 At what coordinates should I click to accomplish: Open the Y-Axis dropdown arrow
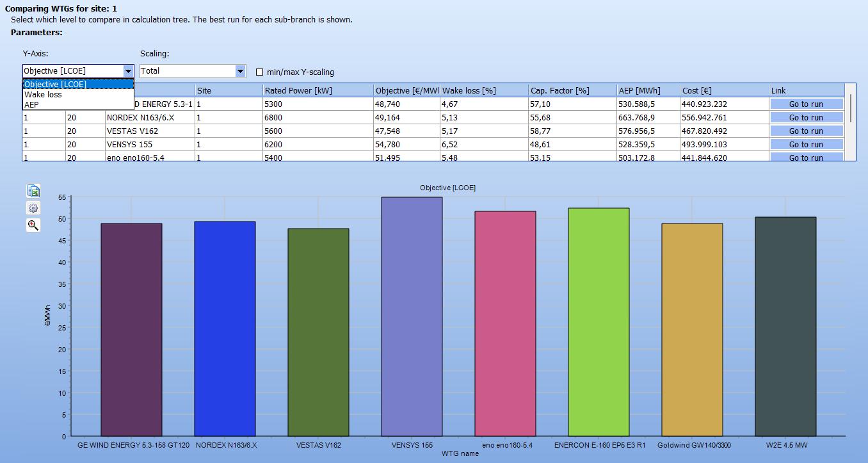(x=128, y=71)
